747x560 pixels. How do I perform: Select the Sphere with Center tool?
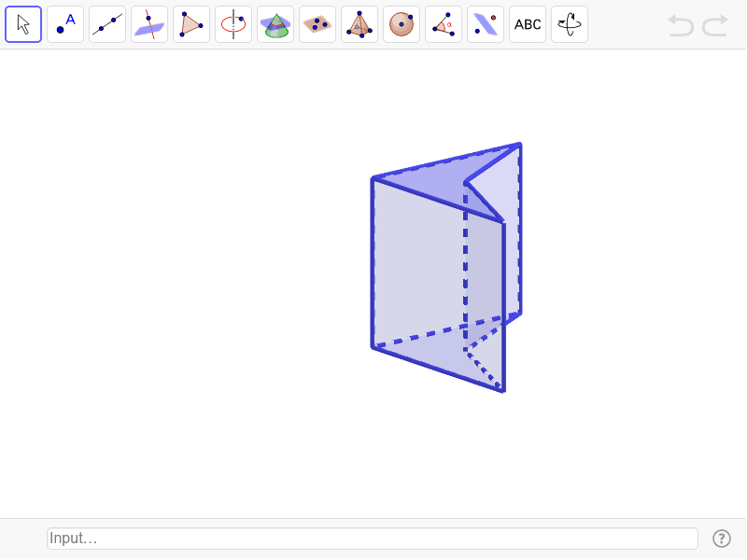coord(402,23)
